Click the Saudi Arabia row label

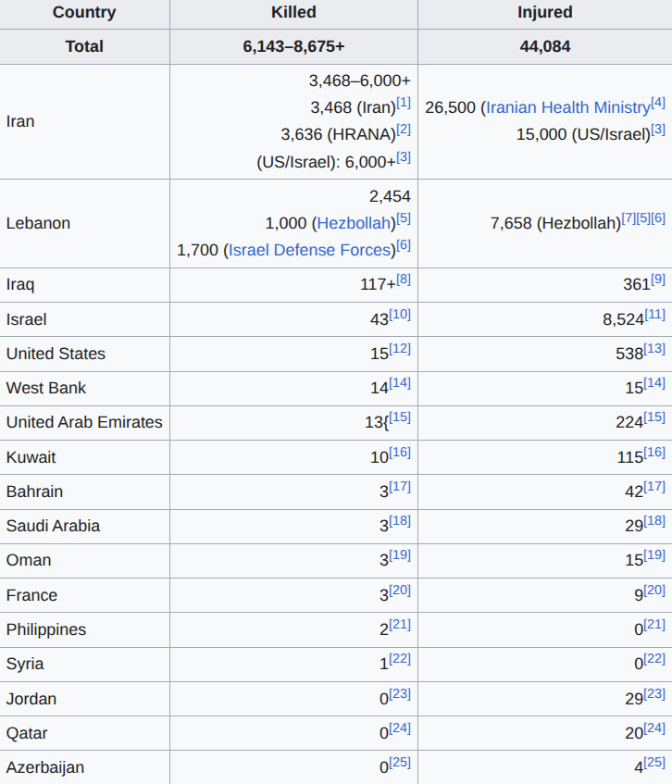point(53,526)
